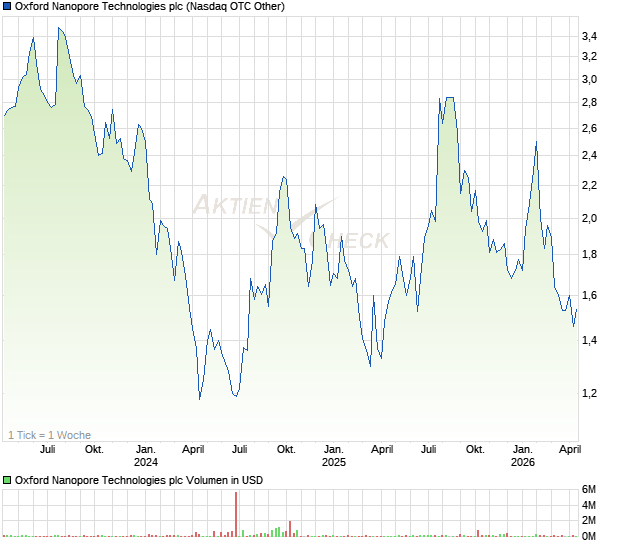The height and width of the screenshot is (546, 620).
Task: Click the 1,4 price axis label
Action: pos(589,340)
